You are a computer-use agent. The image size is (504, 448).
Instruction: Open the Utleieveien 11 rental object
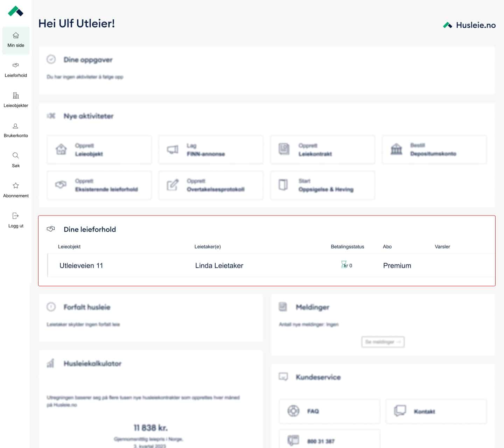pos(81,266)
